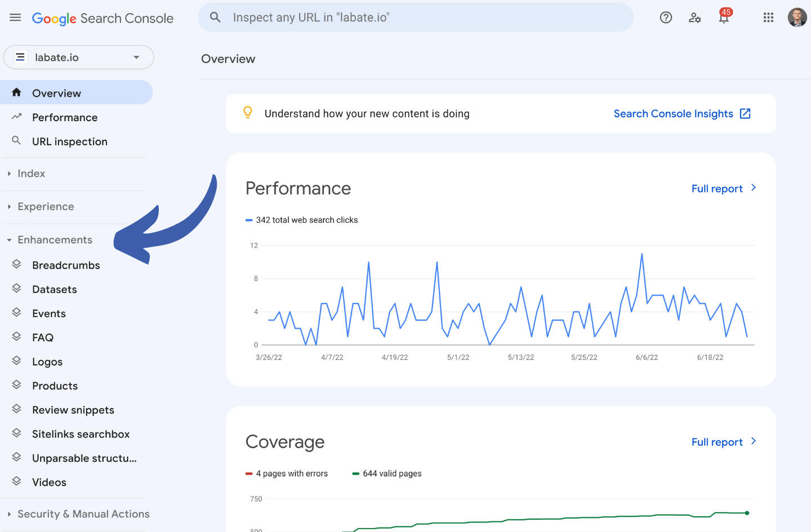Screen dimensions: 811x532
Task: Open the Google apps grid
Action: tap(768, 17)
